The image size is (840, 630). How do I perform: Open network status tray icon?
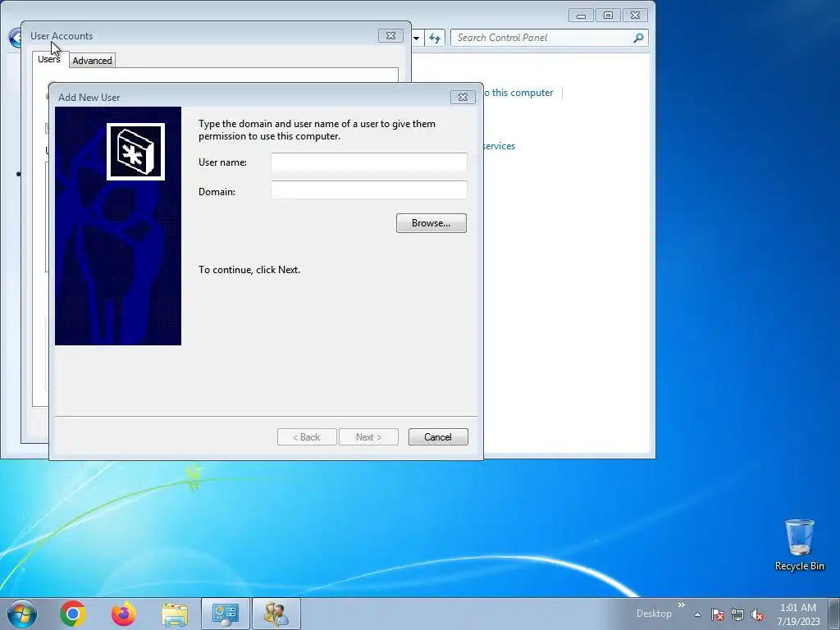[x=737, y=614]
